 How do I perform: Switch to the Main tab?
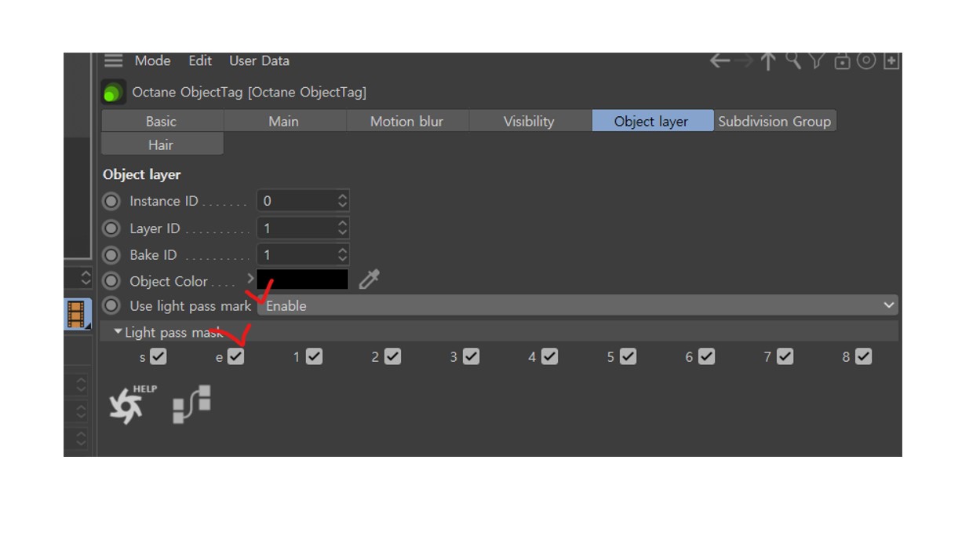pyautogui.click(x=284, y=121)
